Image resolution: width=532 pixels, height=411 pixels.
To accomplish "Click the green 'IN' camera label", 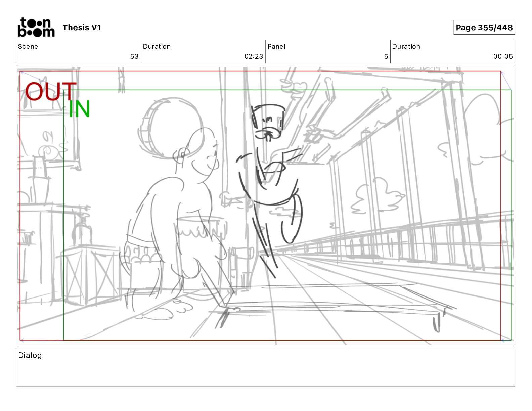I will pos(79,109).
